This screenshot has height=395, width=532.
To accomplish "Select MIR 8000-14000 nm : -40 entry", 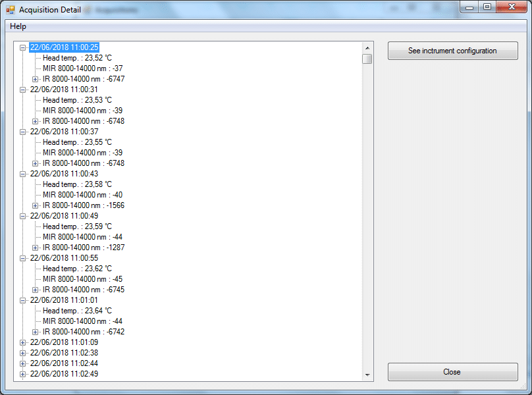I will 82,195.
